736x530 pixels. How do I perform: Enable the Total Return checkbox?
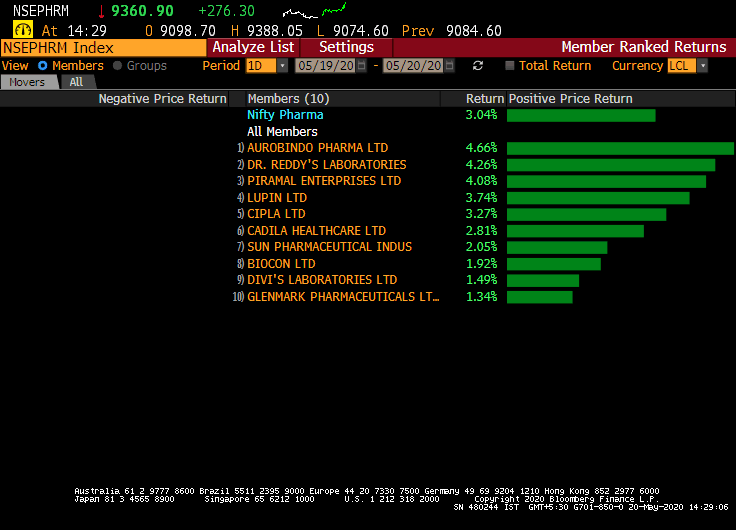click(x=510, y=66)
